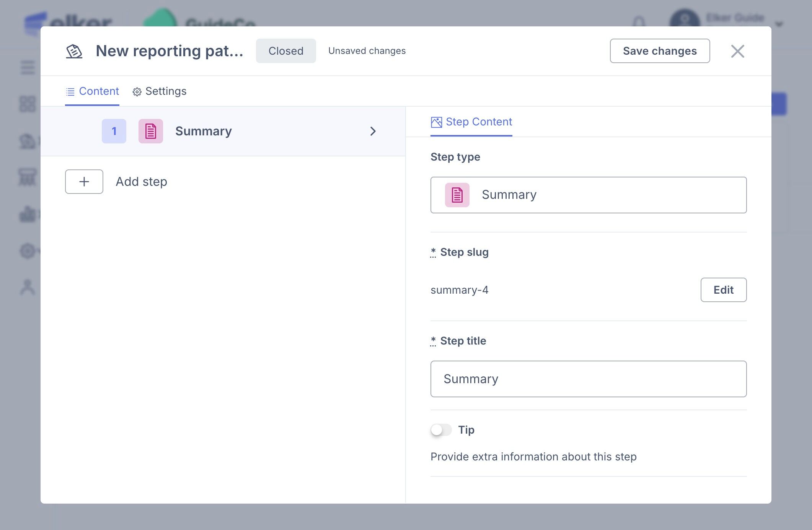
Task: Click the user profile icon in sidebar
Action: [x=28, y=287]
